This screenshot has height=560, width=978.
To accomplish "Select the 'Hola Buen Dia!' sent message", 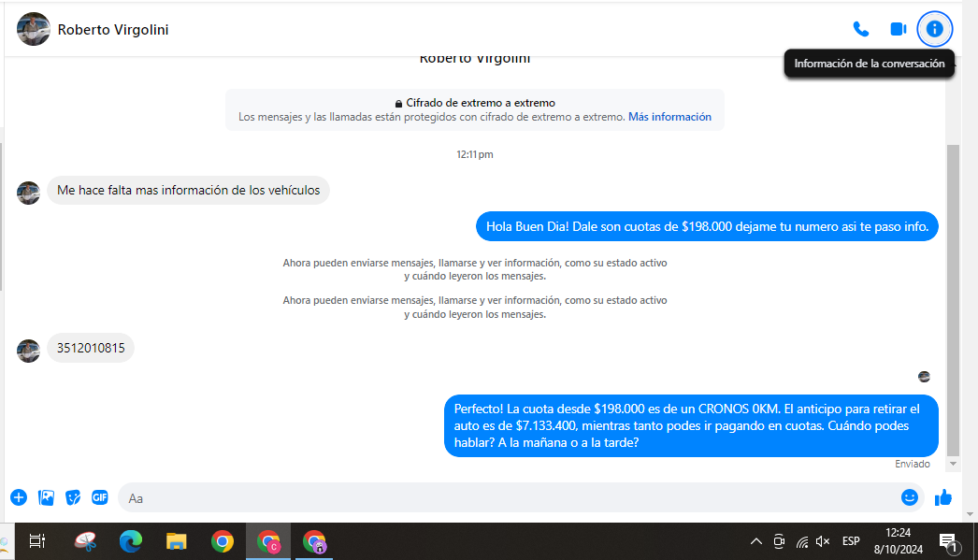I will 707,226.
